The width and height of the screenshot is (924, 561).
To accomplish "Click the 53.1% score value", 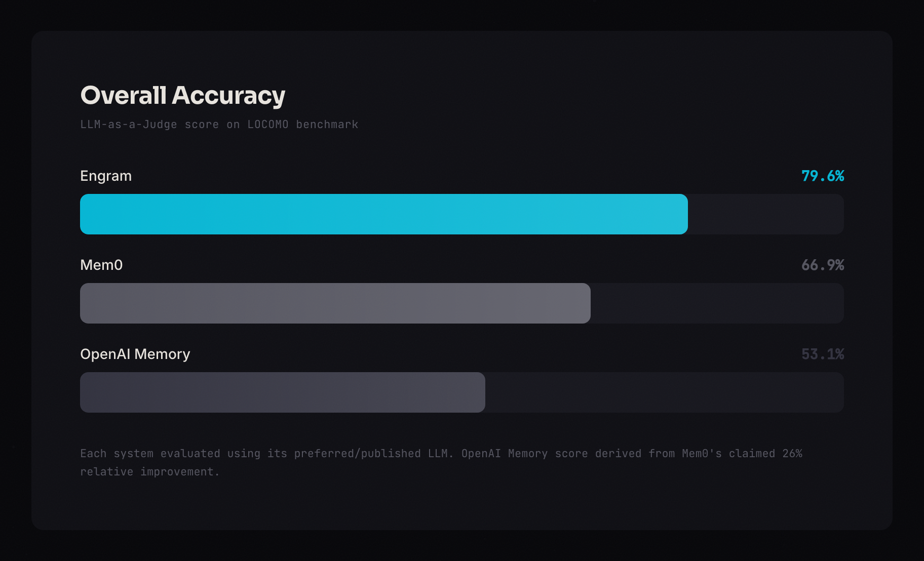I will 822,354.
